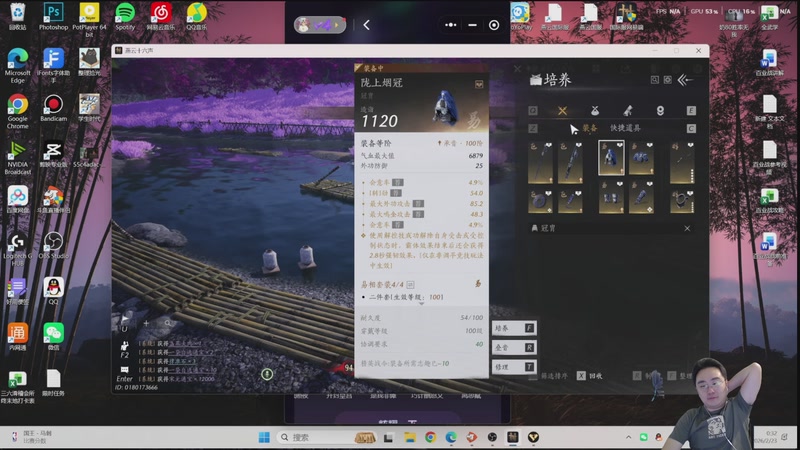Click the avatar pill in the overlay bar
This screenshot has height=450, width=800.
[320, 24]
